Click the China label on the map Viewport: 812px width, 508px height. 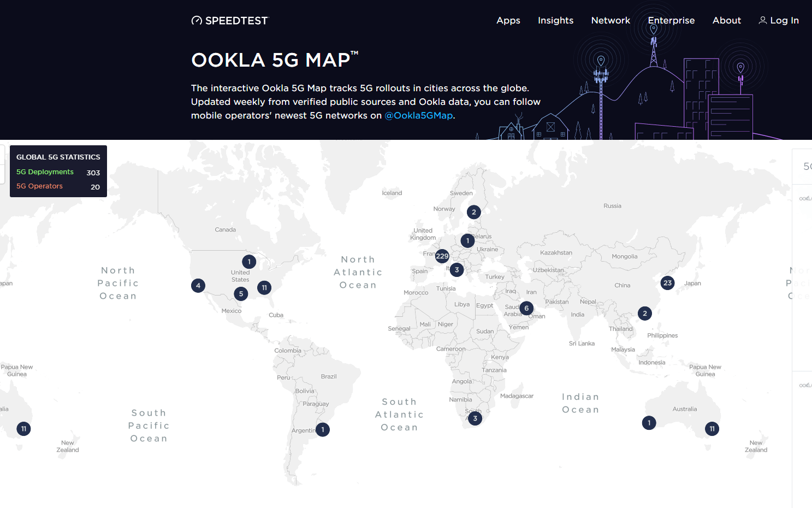pyautogui.click(x=622, y=285)
